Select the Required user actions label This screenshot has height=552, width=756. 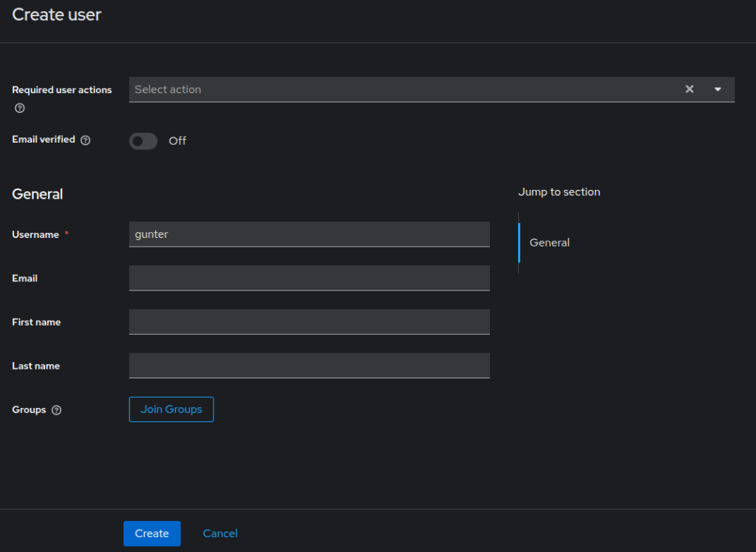point(62,89)
